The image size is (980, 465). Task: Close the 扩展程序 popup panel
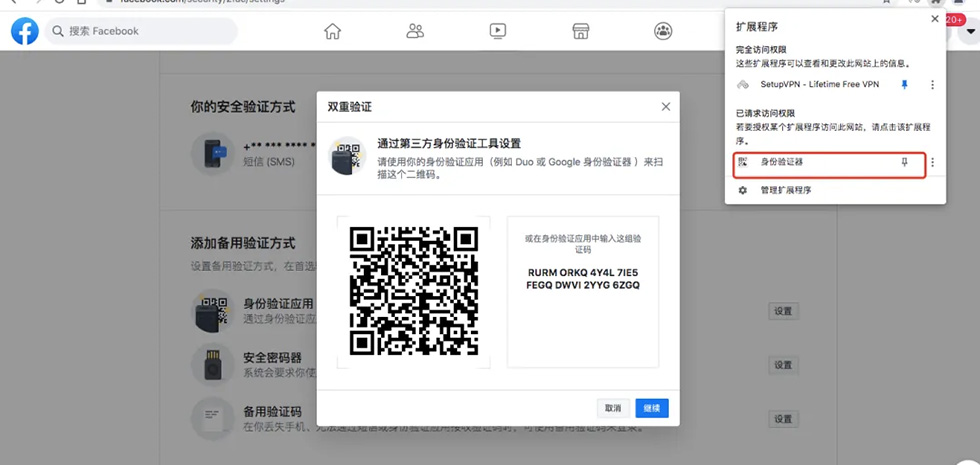[x=935, y=18]
